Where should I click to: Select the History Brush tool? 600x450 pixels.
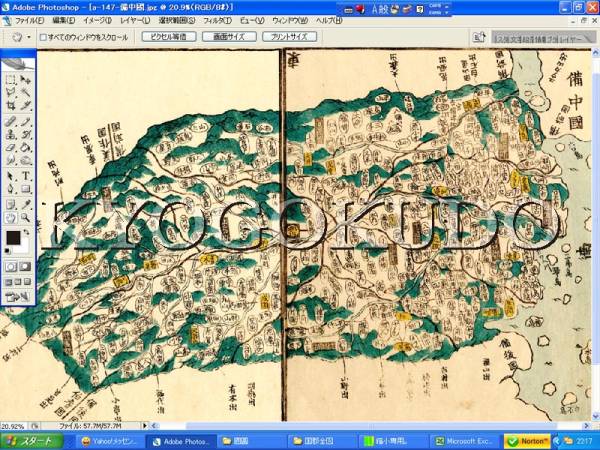click(26, 134)
